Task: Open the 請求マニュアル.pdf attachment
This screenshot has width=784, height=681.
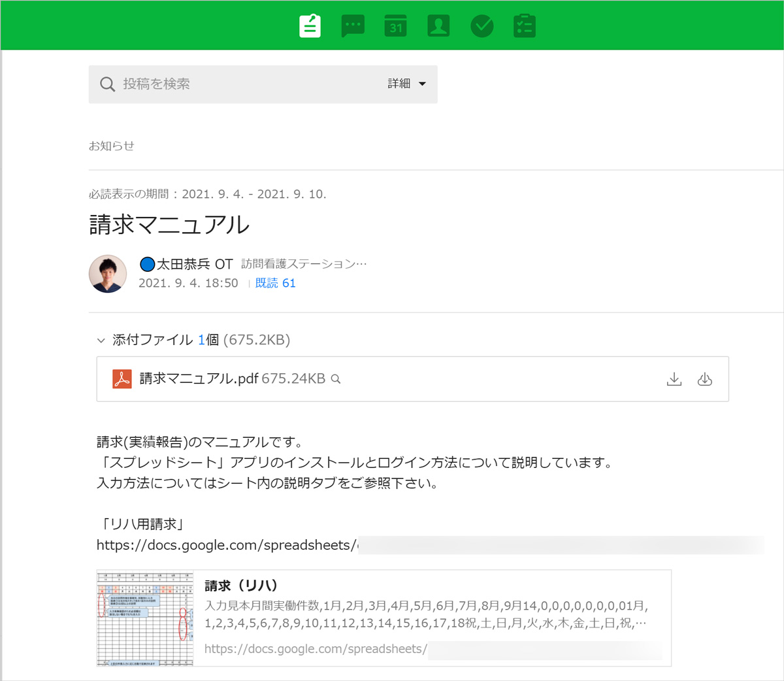Action: pyautogui.click(x=199, y=379)
